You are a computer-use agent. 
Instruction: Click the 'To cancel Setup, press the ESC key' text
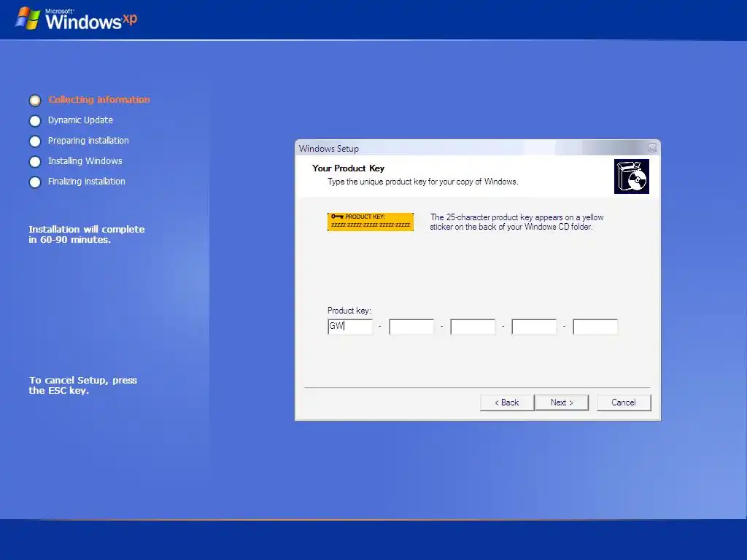click(83, 385)
